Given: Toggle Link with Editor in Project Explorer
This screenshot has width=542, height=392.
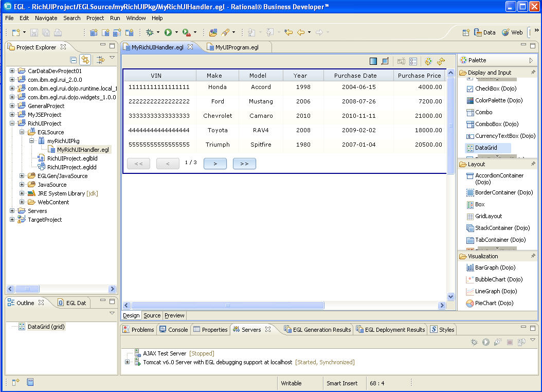Looking at the screenshot, I should click(x=85, y=60).
